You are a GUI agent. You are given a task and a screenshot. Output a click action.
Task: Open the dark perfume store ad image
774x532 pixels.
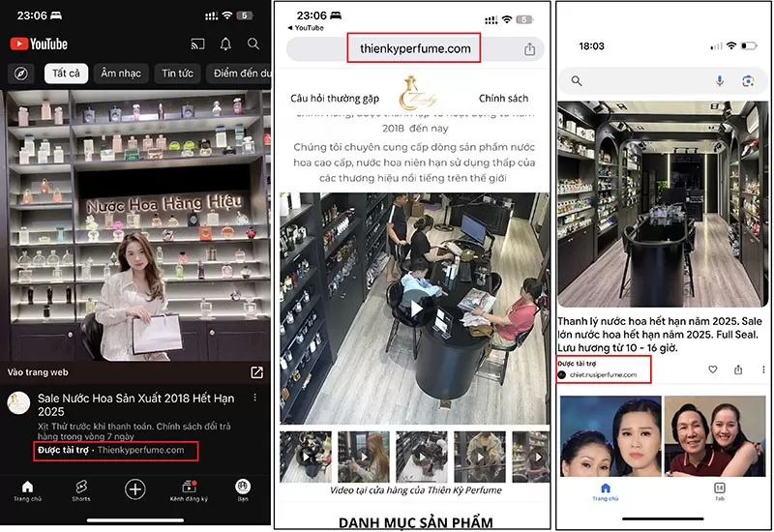(x=663, y=204)
